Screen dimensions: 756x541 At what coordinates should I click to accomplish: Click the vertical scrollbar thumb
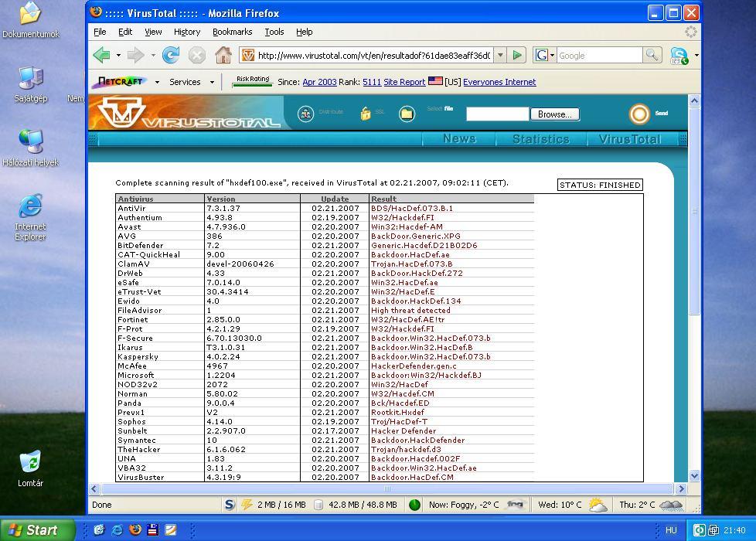[x=694, y=211]
